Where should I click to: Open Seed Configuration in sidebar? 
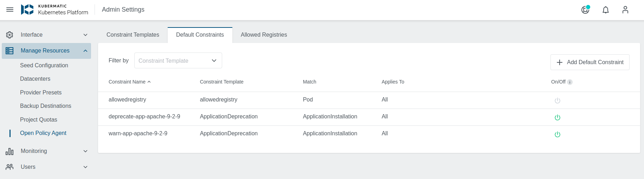click(x=44, y=66)
